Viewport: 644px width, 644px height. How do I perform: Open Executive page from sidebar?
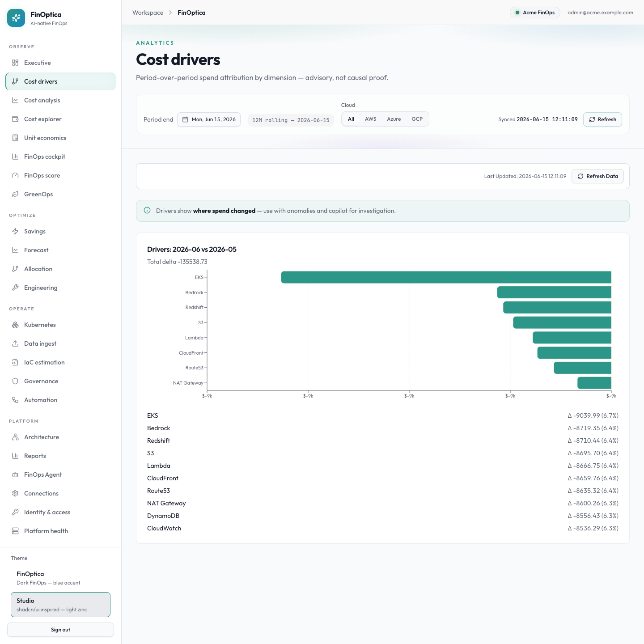(x=60, y=63)
